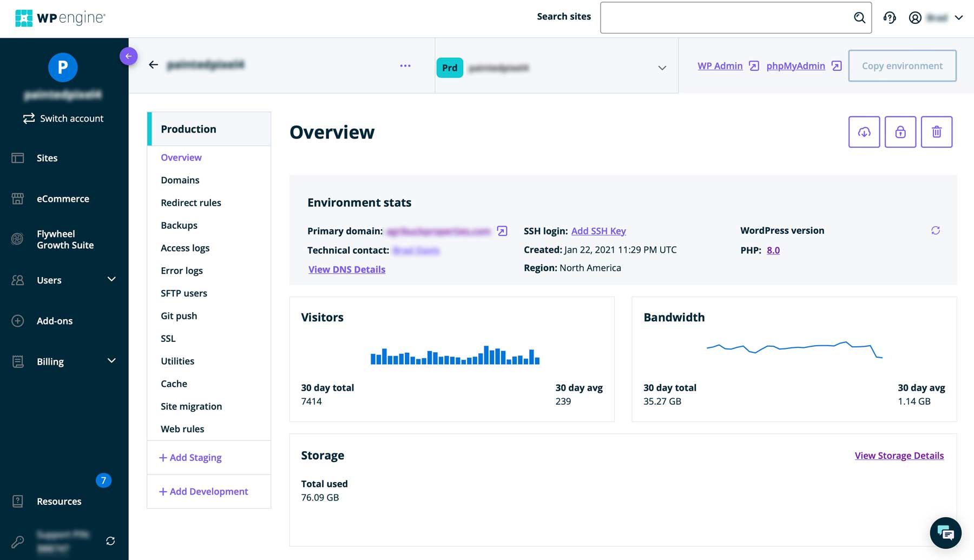Open the environment options ellipsis menu
Image resolution: width=974 pixels, height=560 pixels.
click(405, 65)
